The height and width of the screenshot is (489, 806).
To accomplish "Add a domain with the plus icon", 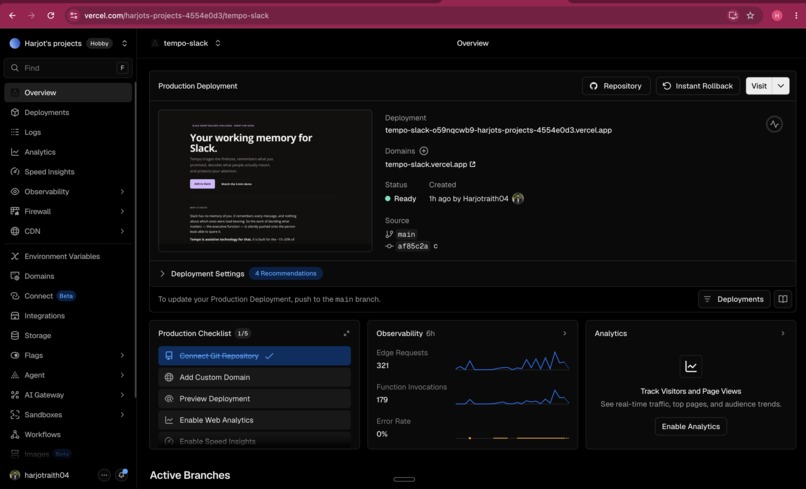I will pos(424,151).
